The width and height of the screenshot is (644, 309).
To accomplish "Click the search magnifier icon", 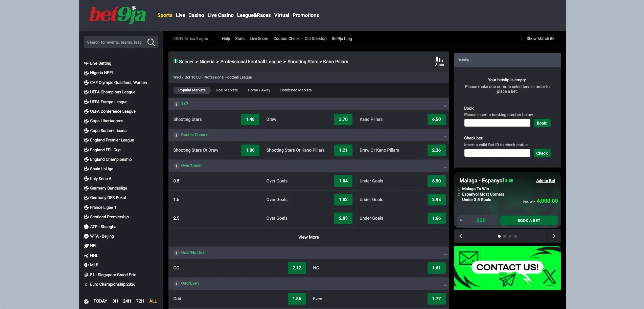I will [x=151, y=42].
